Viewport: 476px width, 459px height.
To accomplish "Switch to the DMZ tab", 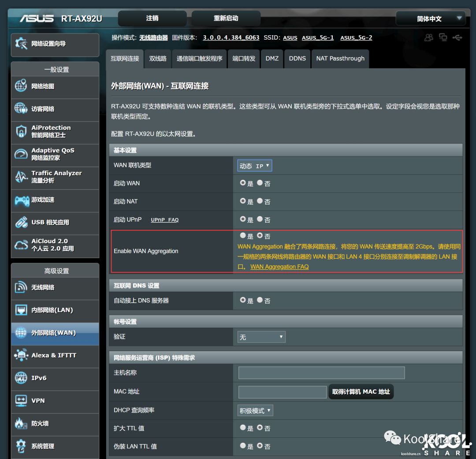I will pyautogui.click(x=272, y=59).
